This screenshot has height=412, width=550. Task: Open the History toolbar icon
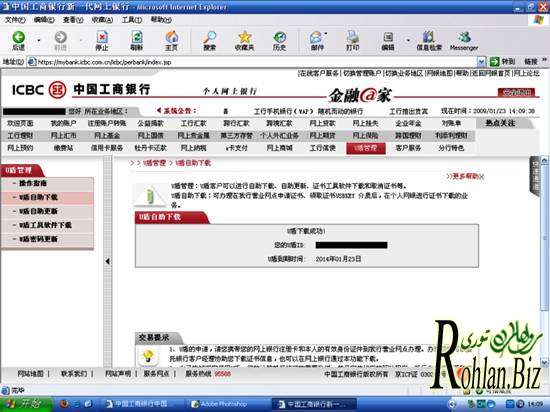click(280, 37)
